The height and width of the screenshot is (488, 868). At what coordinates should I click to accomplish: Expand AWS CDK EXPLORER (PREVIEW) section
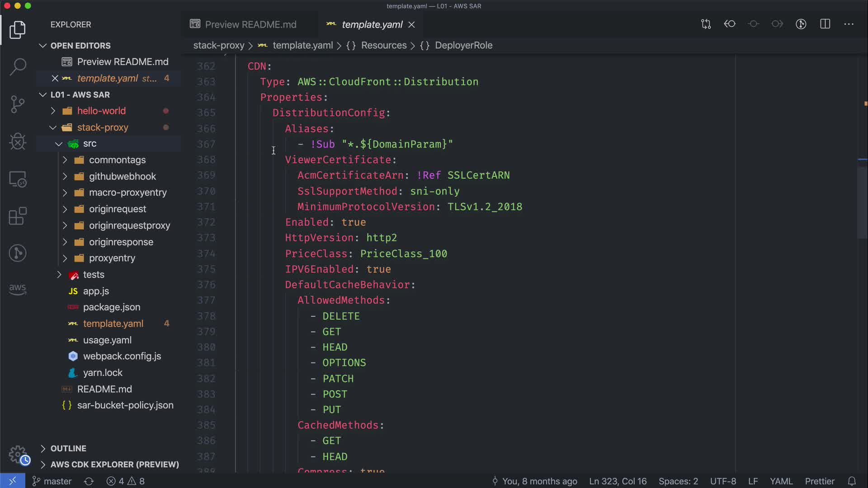tap(114, 465)
